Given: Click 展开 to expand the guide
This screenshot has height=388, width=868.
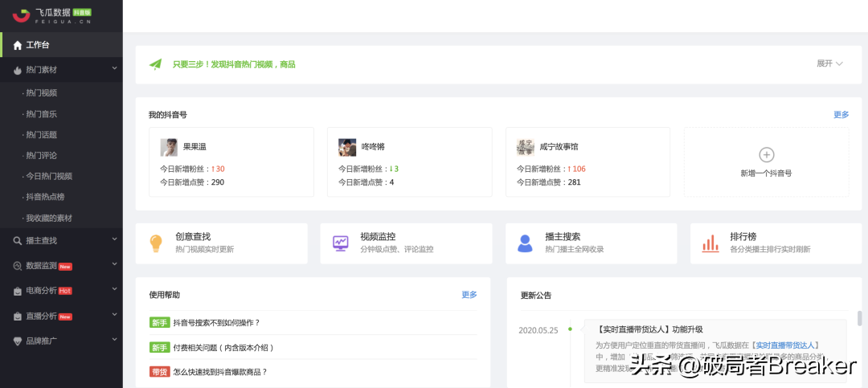Looking at the screenshot, I should [x=829, y=63].
